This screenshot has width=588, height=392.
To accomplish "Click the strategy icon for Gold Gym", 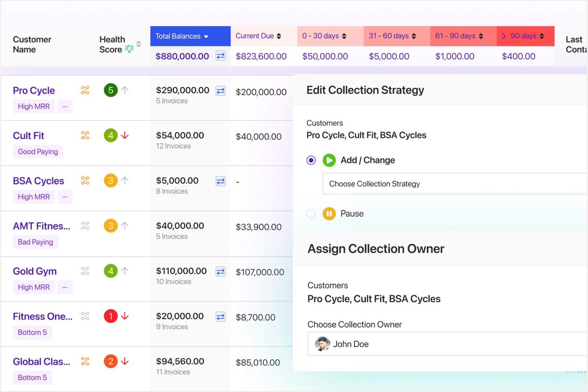I will (x=85, y=271).
